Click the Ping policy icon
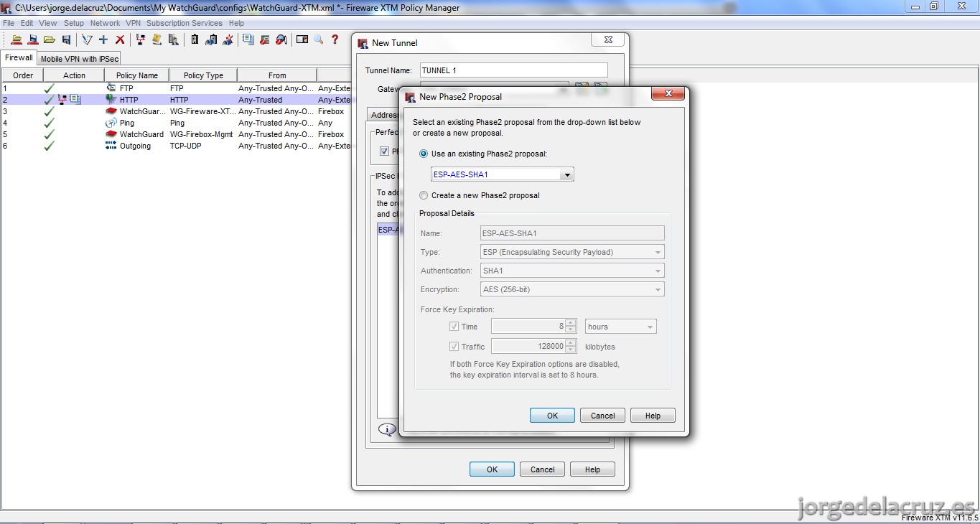The width and height of the screenshot is (980, 524). (x=111, y=123)
